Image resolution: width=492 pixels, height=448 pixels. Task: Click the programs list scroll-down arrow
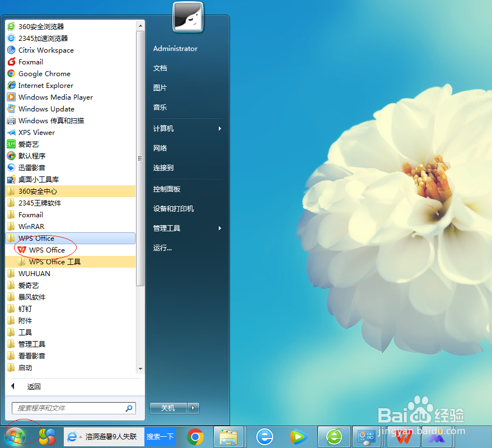140,369
